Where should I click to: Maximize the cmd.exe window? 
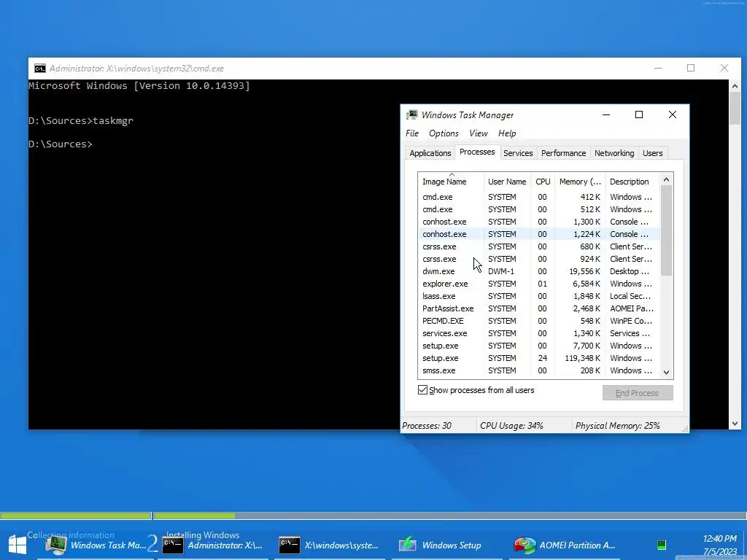click(x=691, y=68)
